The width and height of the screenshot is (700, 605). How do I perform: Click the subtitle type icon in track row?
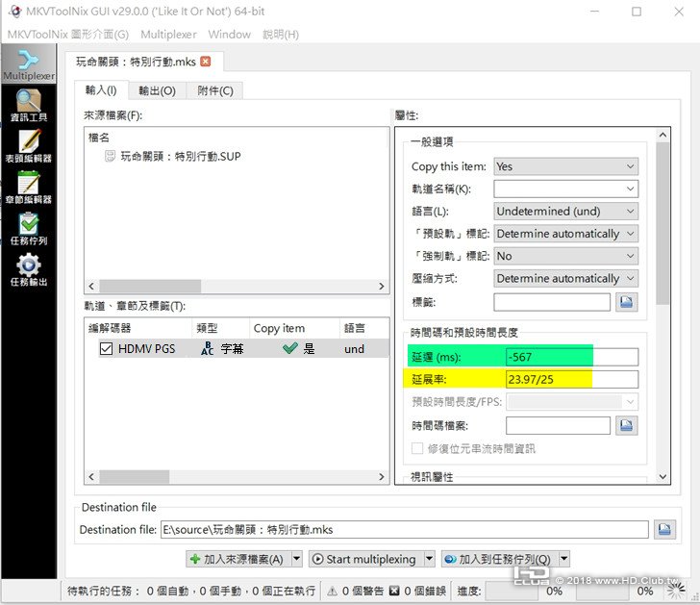point(207,349)
